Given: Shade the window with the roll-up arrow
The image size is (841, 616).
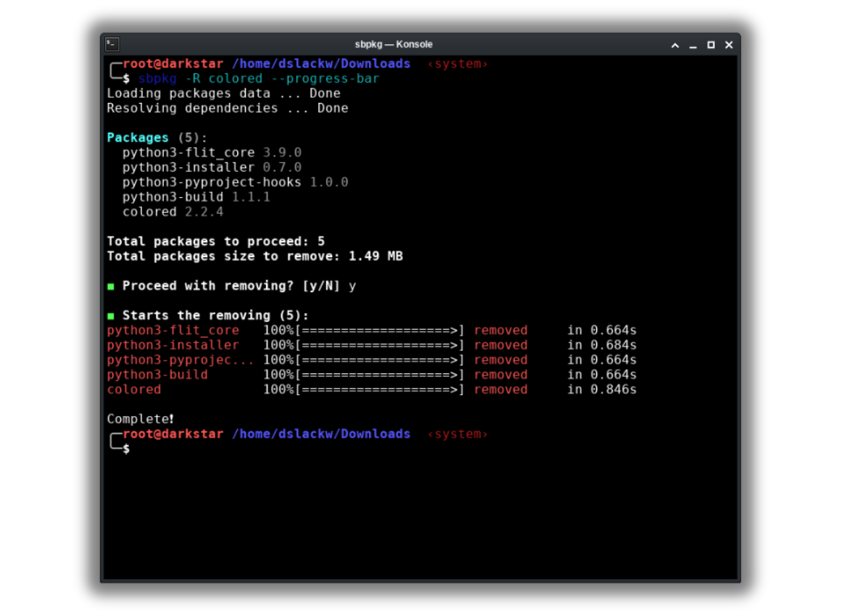Looking at the screenshot, I should tap(674, 45).
